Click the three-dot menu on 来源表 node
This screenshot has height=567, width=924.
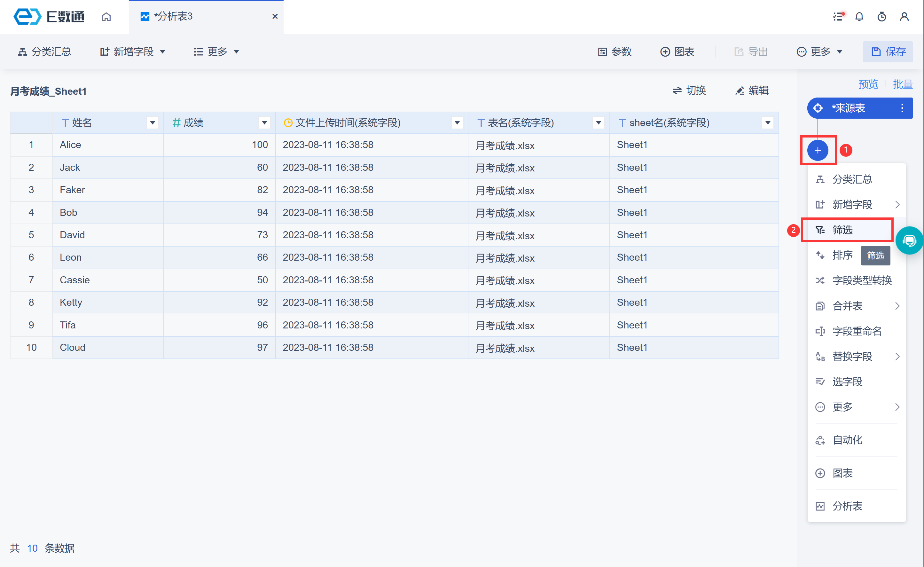coord(902,108)
